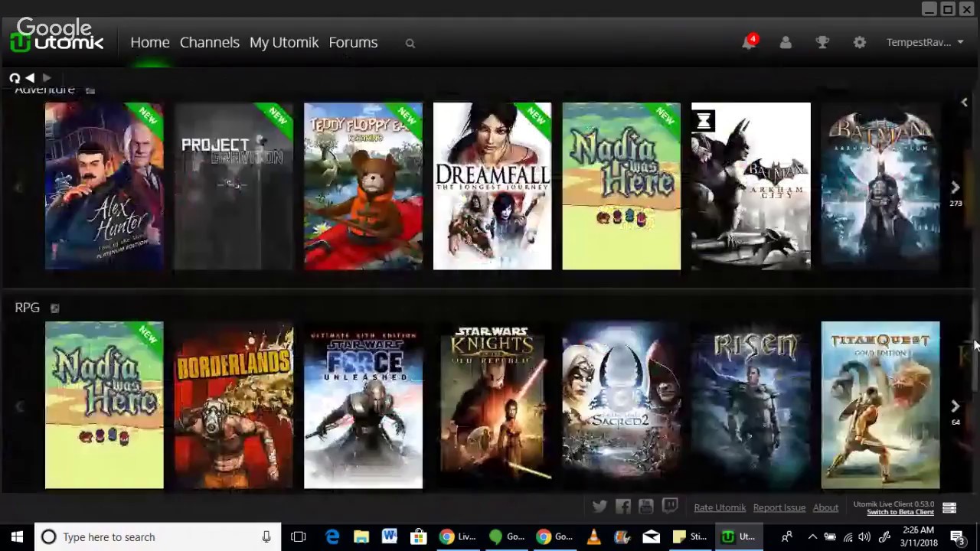Open the Adventure channel link icon
Screen dimensions: 980x551
[90, 90]
